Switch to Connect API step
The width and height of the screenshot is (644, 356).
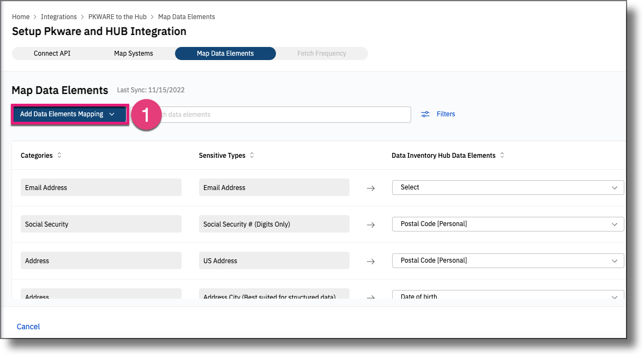52,54
